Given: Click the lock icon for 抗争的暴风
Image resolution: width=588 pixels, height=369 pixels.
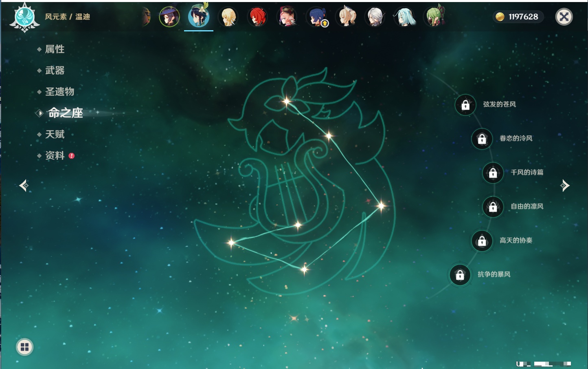Looking at the screenshot, I should click(x=460, y=275).
